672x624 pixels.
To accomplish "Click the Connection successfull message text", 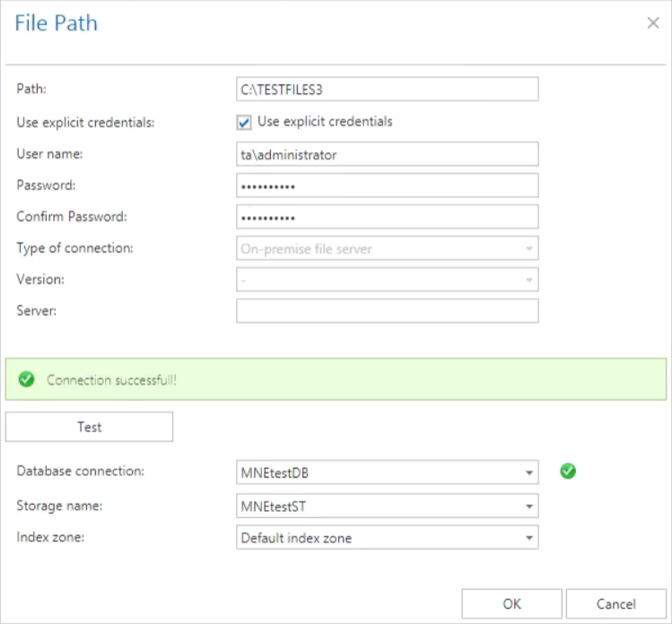I will [111, 380].
